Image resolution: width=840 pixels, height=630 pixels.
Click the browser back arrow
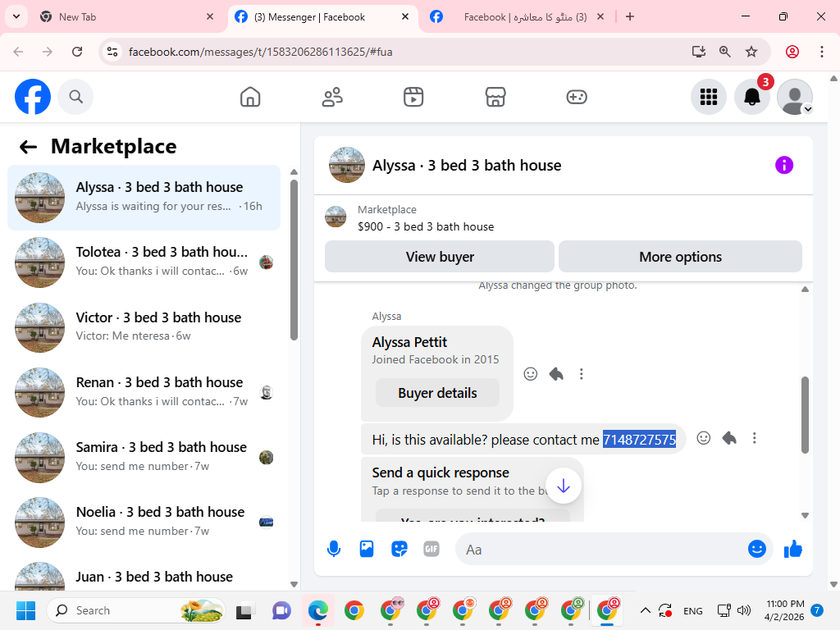pyautogui.click(x=18, y=52)
